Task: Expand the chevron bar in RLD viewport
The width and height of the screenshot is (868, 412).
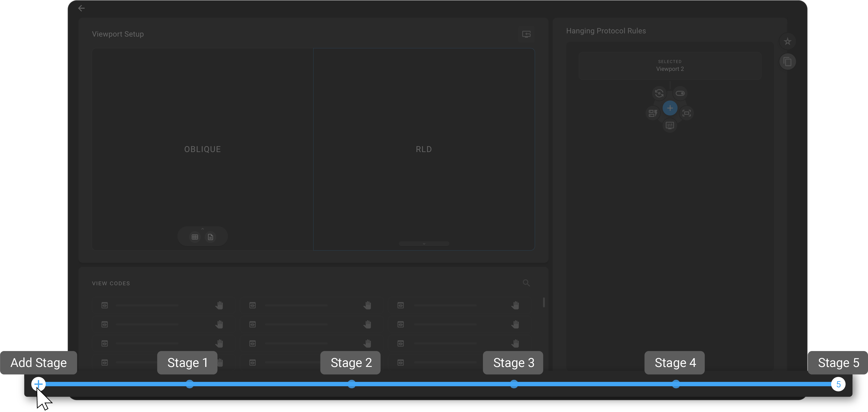Action: (424, 244)
